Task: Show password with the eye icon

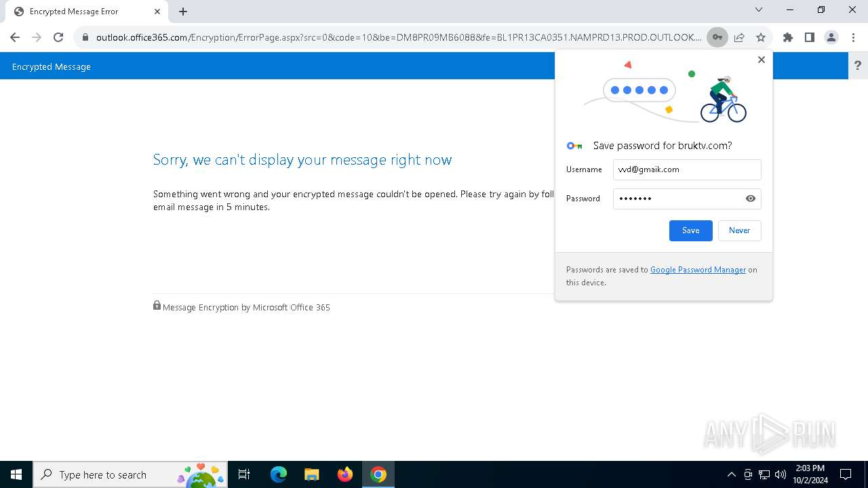Action: point(751,199)
